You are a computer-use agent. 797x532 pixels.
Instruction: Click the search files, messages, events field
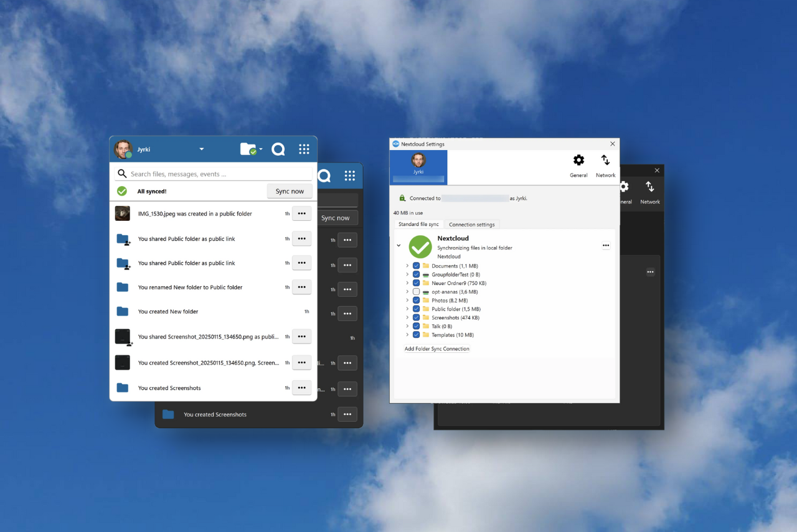[x=218, y=174]
